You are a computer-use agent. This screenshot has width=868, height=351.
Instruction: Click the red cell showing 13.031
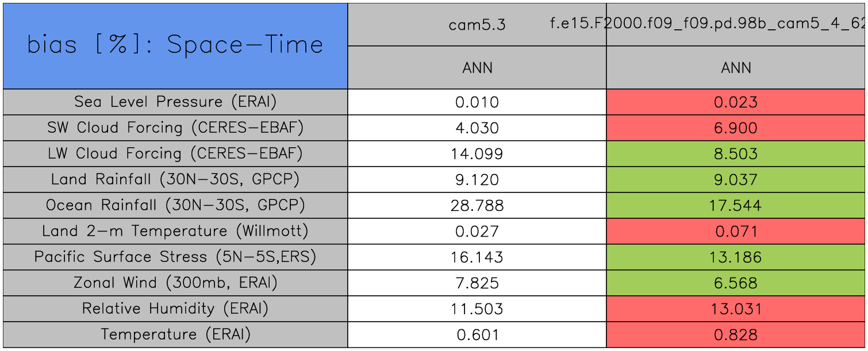pyautogui.click(x=736, y=309)
